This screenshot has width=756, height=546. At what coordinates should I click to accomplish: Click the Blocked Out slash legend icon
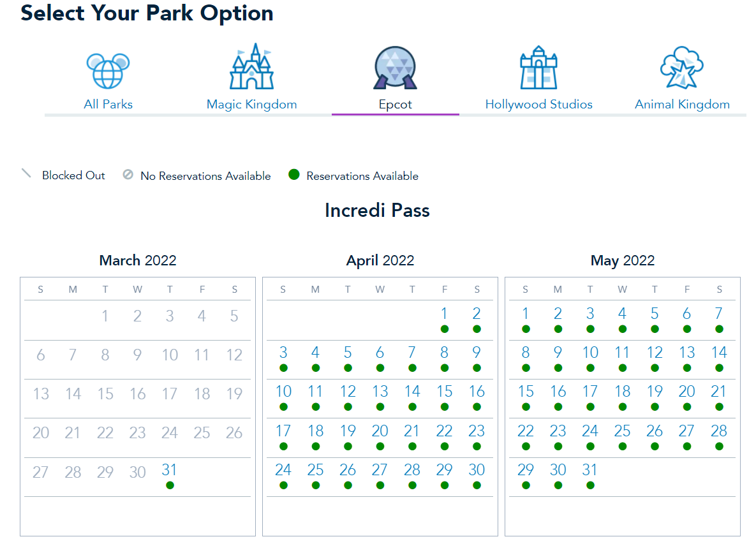coord(26,173)
